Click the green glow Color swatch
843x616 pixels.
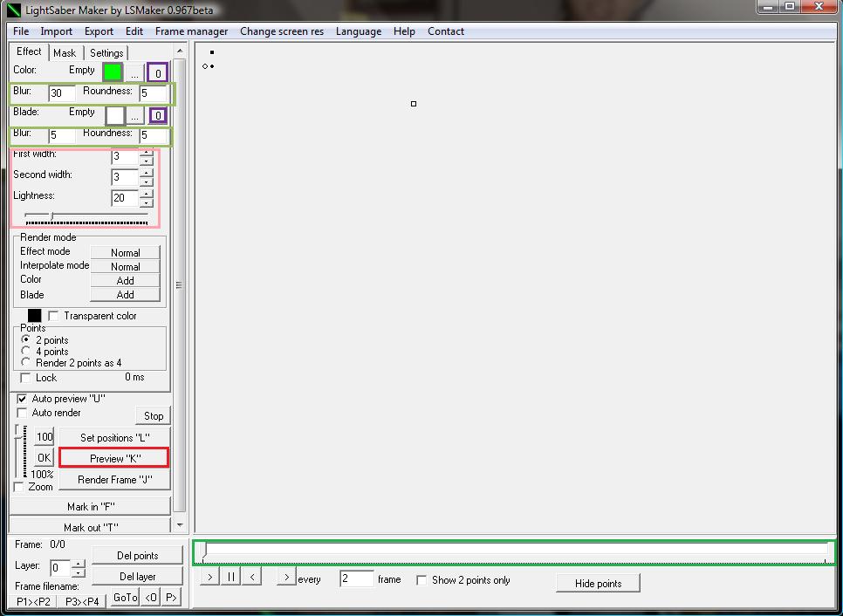[113, 72]
